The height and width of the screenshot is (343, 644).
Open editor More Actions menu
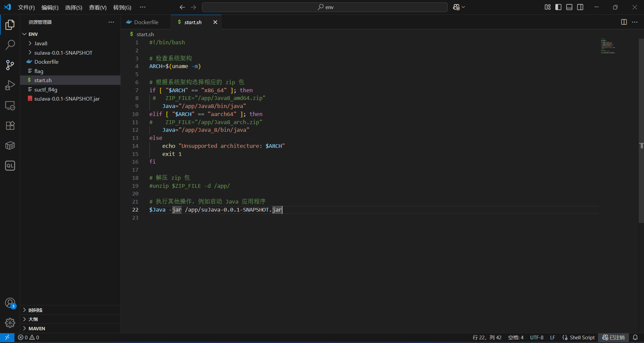pos(635,22)
